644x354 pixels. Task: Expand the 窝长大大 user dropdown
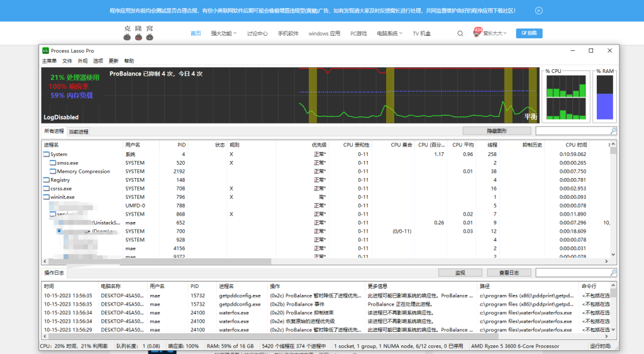coord(494,34)
